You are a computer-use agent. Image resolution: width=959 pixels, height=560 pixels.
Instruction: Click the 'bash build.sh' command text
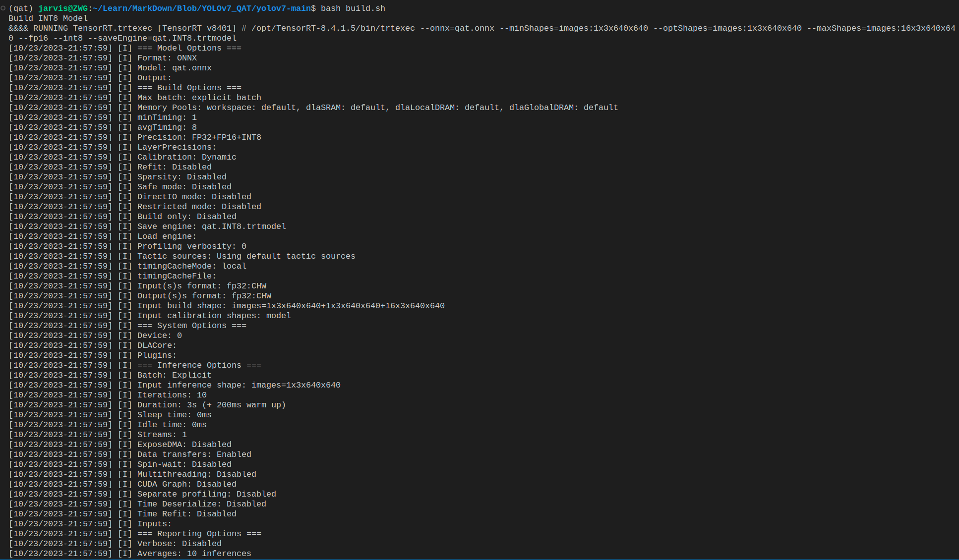coord(353,8)
